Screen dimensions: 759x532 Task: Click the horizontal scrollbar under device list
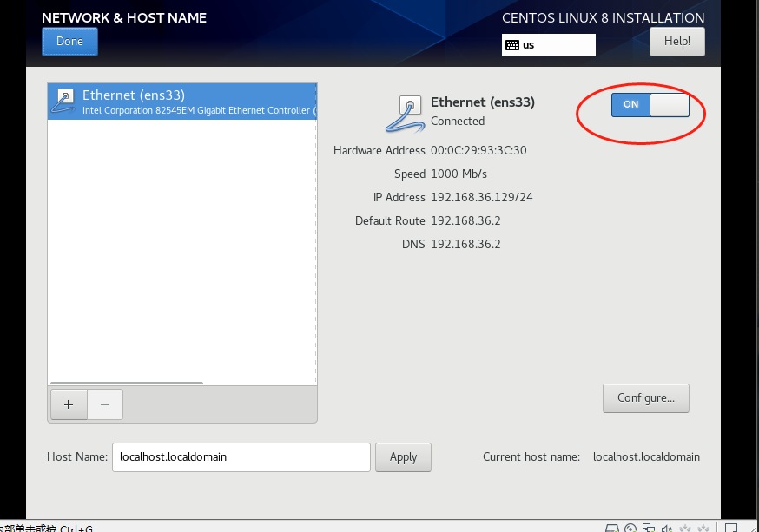click(127, 383)
